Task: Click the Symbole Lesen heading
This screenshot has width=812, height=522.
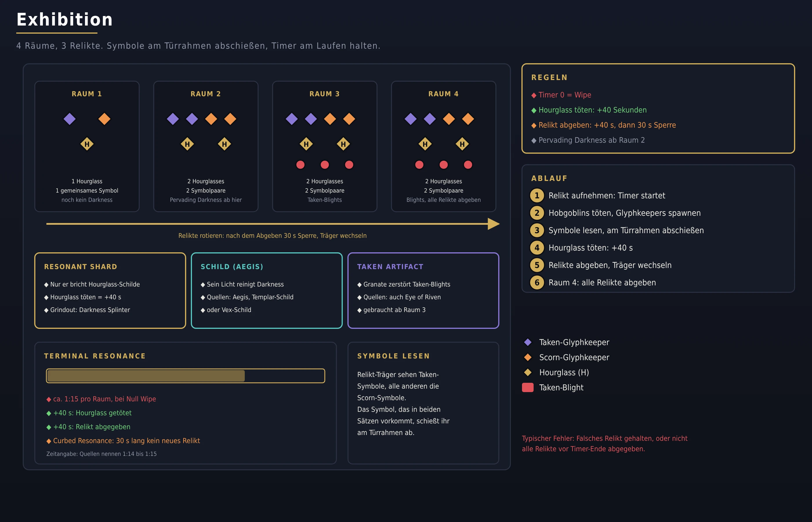Action: (x=393, y=356)
